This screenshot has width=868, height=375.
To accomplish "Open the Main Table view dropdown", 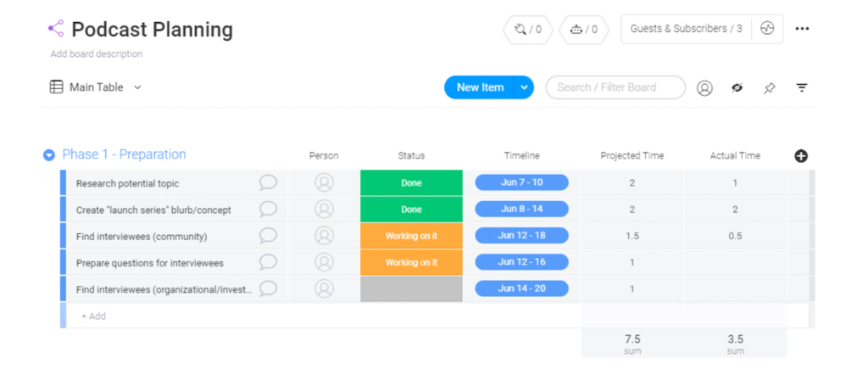I will (x=96, y=87).
